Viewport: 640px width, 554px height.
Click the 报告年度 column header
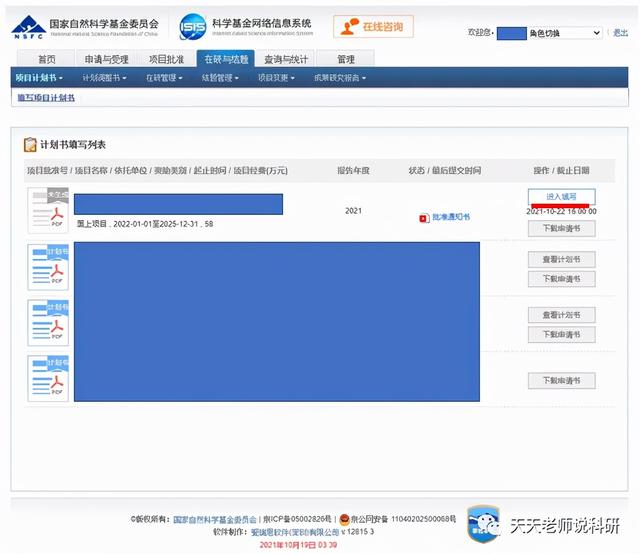click(x=353, y=171)
